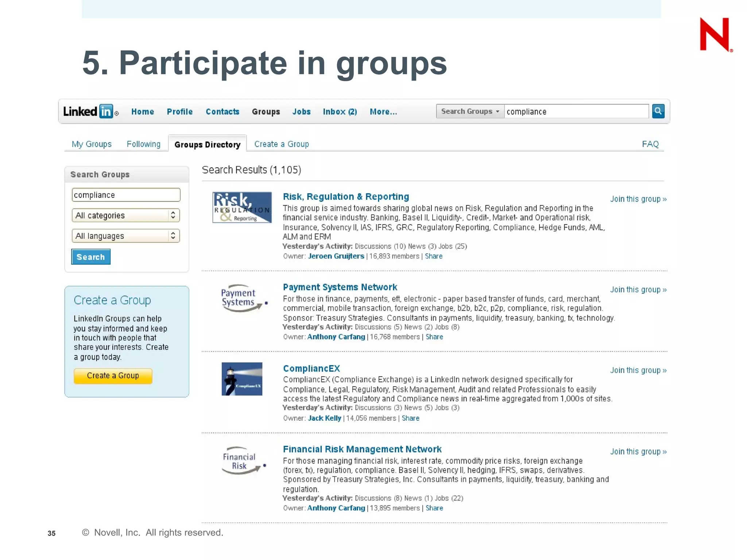
Task: Join the Financial Risk Management Network group
Action: pyautogui.click(x=638, y=451)
